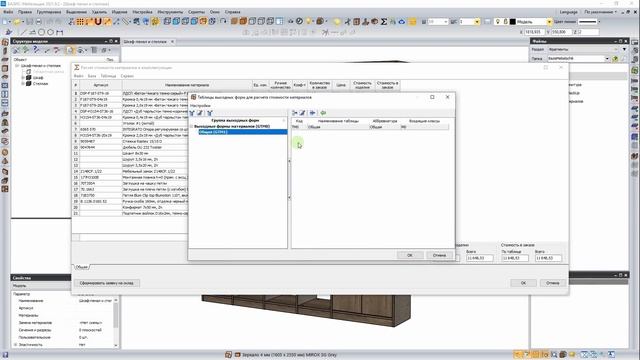Expand the Стеллаж node in model tree

coord(23,84)
